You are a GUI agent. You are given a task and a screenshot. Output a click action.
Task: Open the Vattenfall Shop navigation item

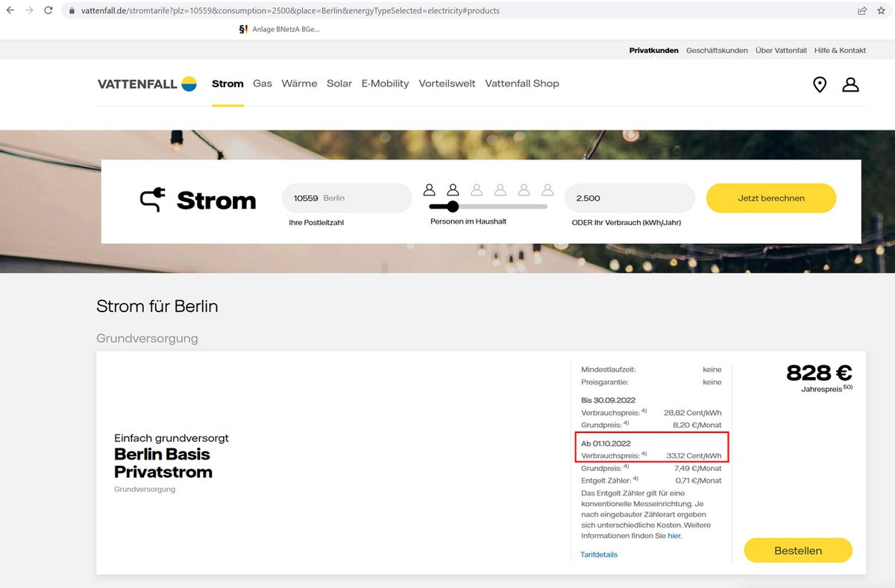pyautogui.click(x=522, y=83)
